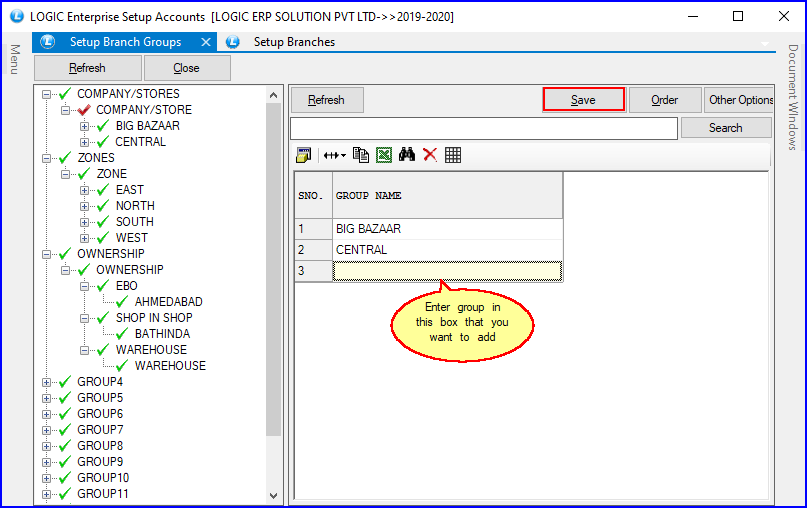Expand the EAST zone node
Viewport: 807px width, 508px height.
pos(84,190)
